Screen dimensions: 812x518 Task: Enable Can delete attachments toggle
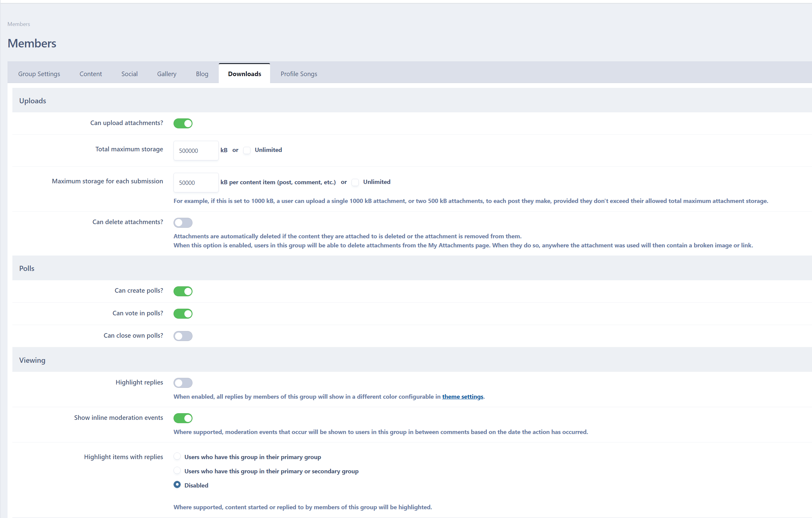[183, 222]
